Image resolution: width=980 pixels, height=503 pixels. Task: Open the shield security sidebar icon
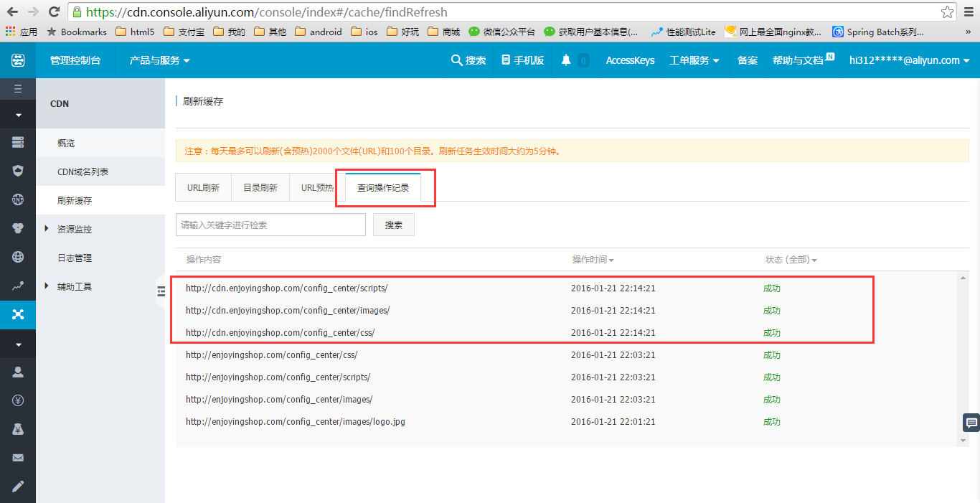pyautogui.click(x=18, y=171)
